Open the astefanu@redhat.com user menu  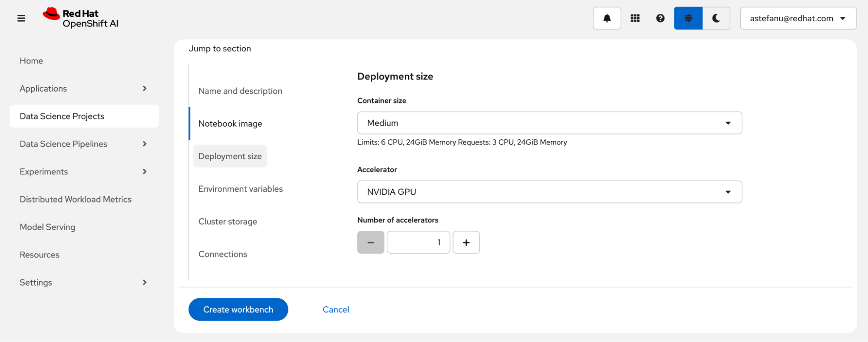[798, 18]
